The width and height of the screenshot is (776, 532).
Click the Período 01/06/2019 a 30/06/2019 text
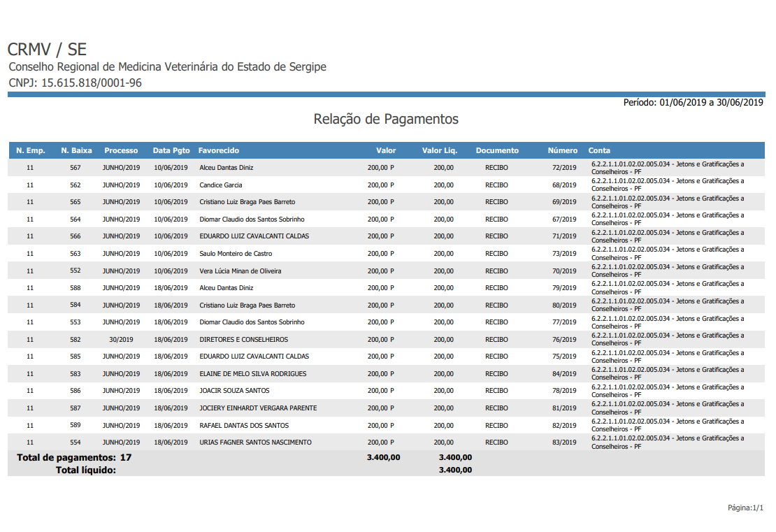tap(693, 103)
